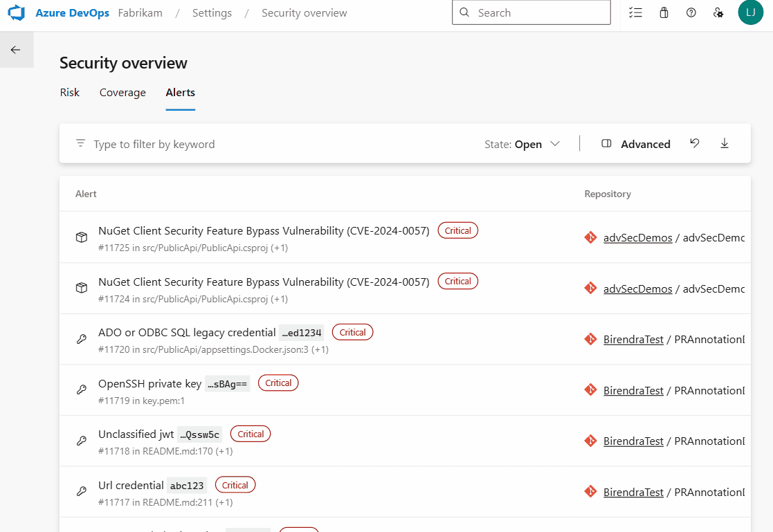Image resolution: width=773 pixels, height=532 pixels.
Task: Click the key icon next to OpenSSH private key
Action: pos(81,389)
